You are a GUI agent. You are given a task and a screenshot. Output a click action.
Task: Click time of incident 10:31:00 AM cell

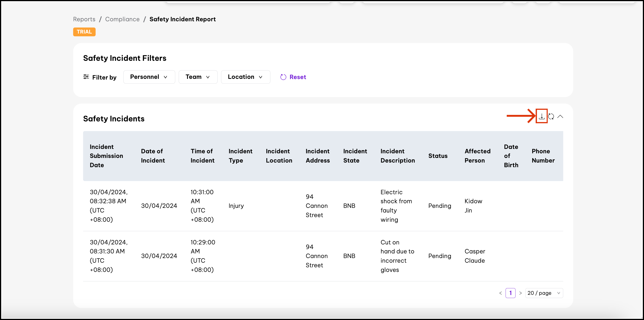click(x=202, y=206)
